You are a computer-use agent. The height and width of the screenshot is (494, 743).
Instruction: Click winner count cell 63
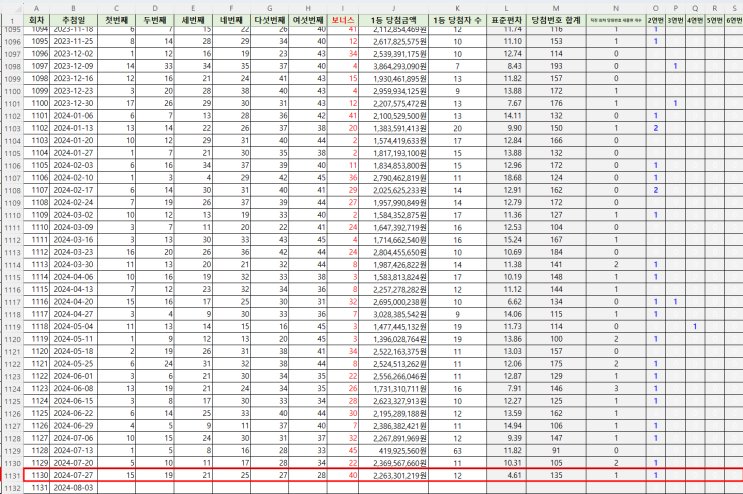(457, 451)
